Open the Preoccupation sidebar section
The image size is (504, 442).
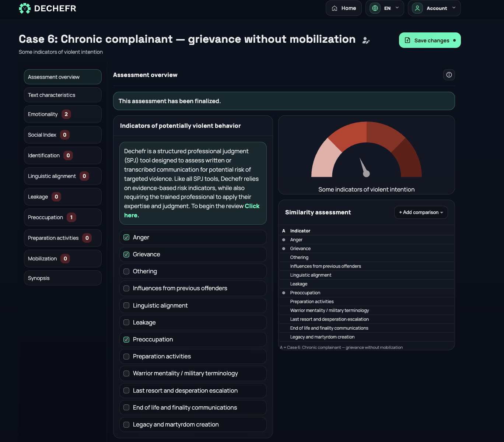click(x=63, y=217)
